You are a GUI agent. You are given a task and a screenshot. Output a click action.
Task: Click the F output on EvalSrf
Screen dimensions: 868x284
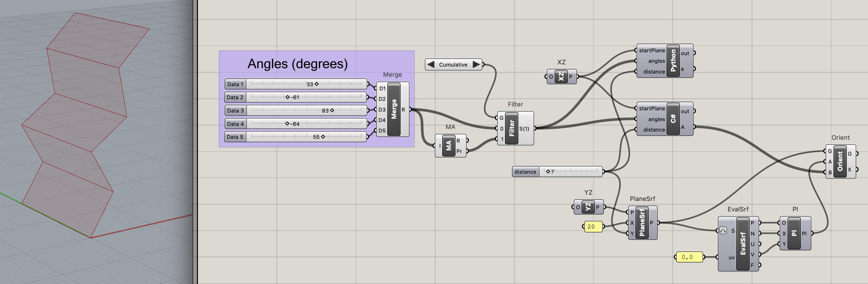point(753,265)
